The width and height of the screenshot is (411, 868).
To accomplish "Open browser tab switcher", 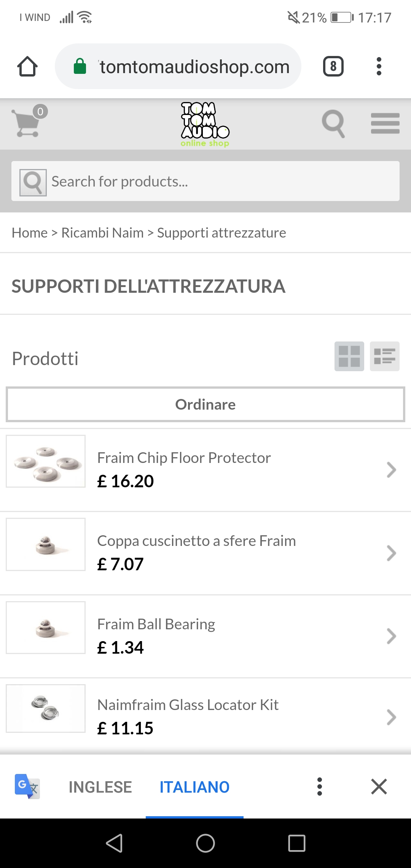I will (333, 67).
